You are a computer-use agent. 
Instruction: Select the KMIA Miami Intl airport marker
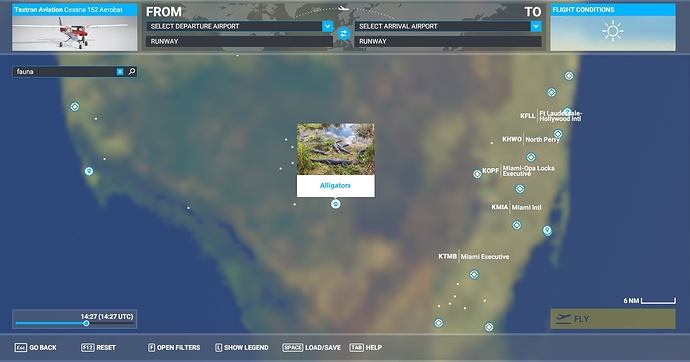tap(517, 225)
